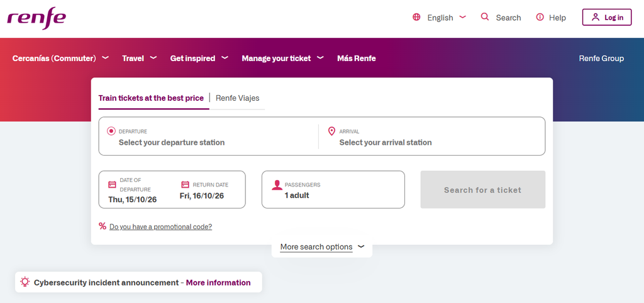The width and height of the screenshot is (644, 303).
Task: Click the lightbulb announcement icon
Action: pyautogui.click(x=25, y=282)
